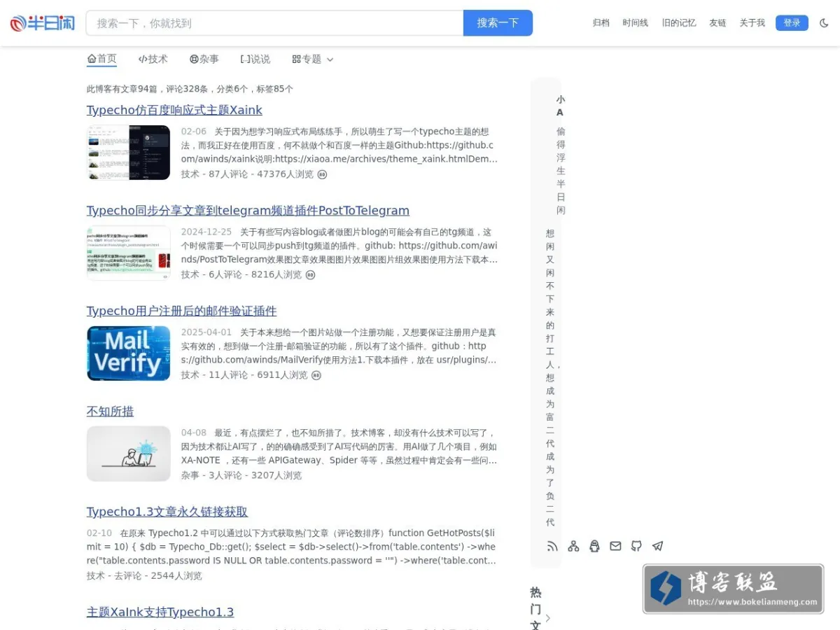Click the 不知所措 article thumbnail
Screen dimensions: 840x630
tap(129, 454)
